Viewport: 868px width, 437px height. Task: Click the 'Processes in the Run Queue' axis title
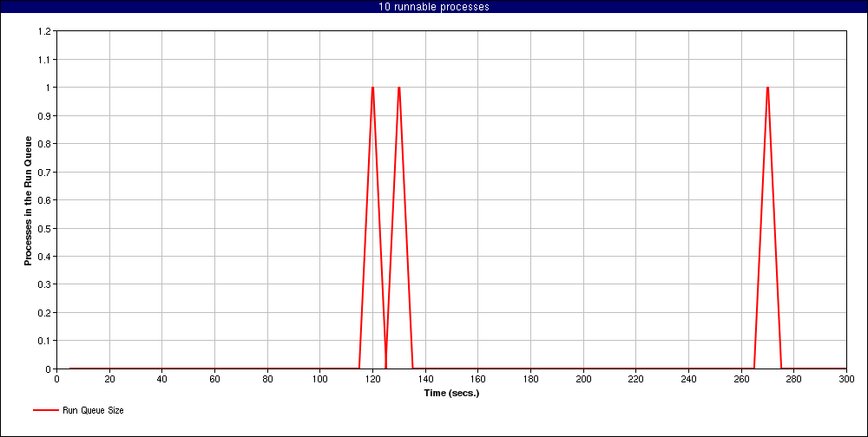point(28,200)
